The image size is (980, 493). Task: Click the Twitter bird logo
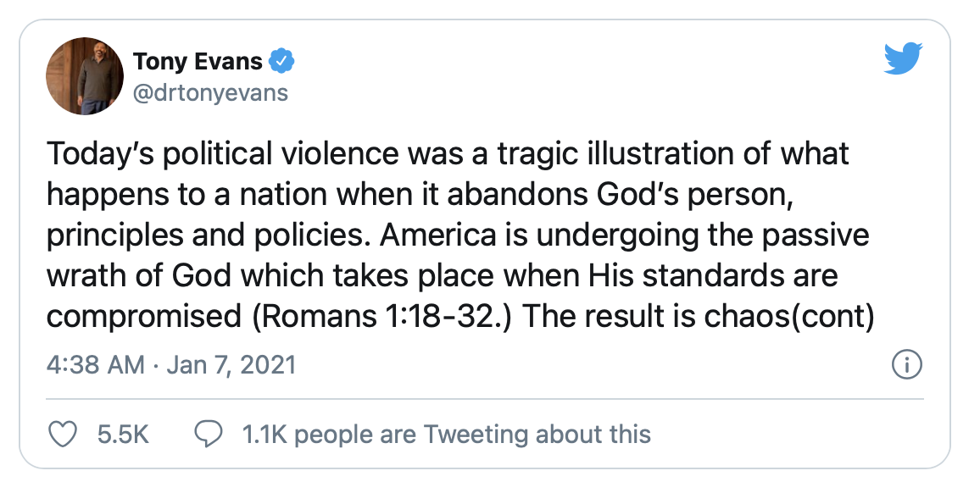(x=903, y=59)
